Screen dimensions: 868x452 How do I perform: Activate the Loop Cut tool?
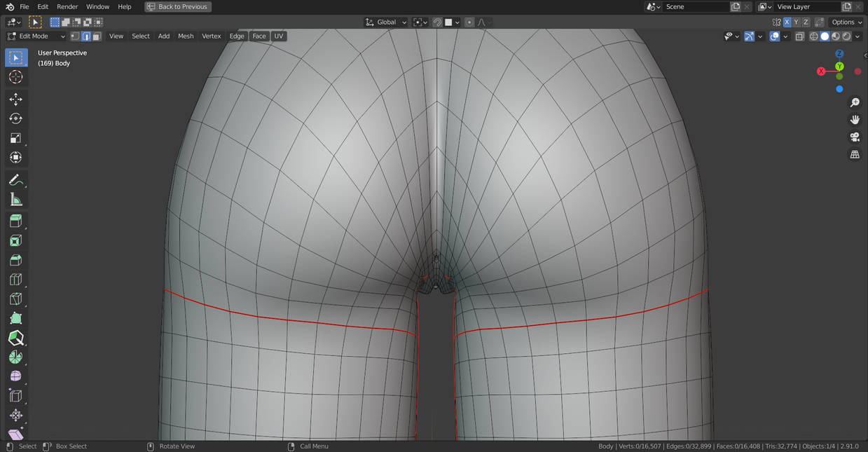(x=16, y=280)
